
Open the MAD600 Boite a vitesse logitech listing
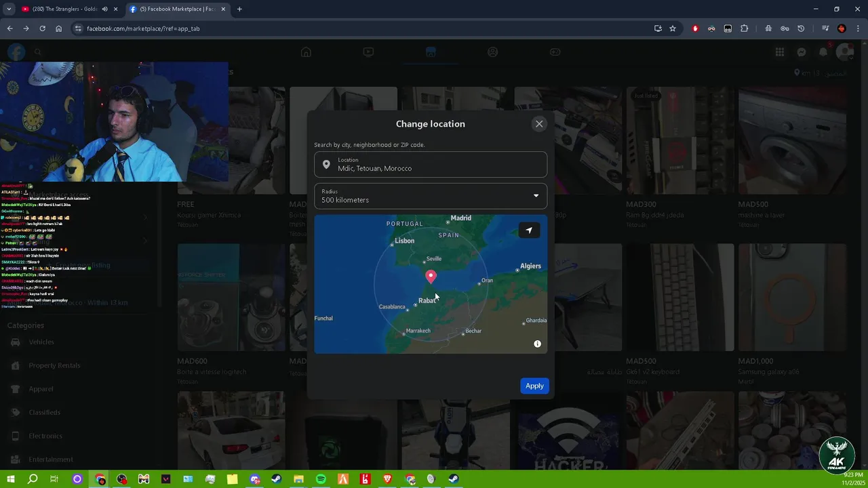click(x=231, y=314)
